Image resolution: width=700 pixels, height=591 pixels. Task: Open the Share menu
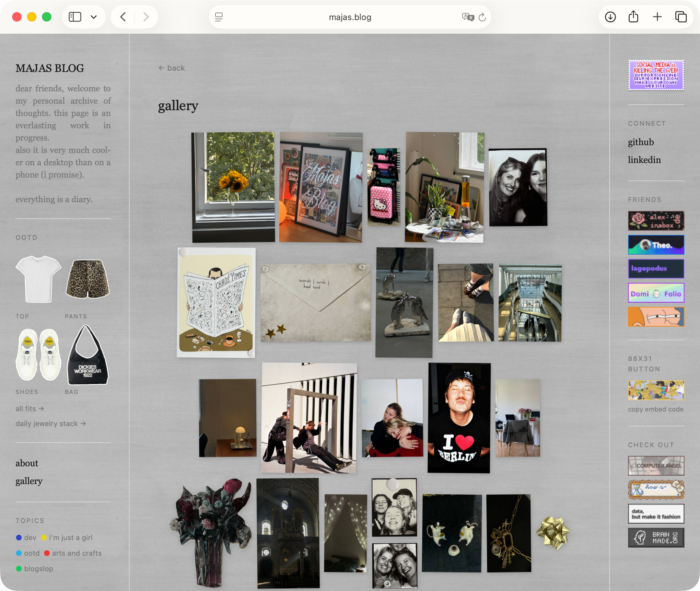[633, 17]
